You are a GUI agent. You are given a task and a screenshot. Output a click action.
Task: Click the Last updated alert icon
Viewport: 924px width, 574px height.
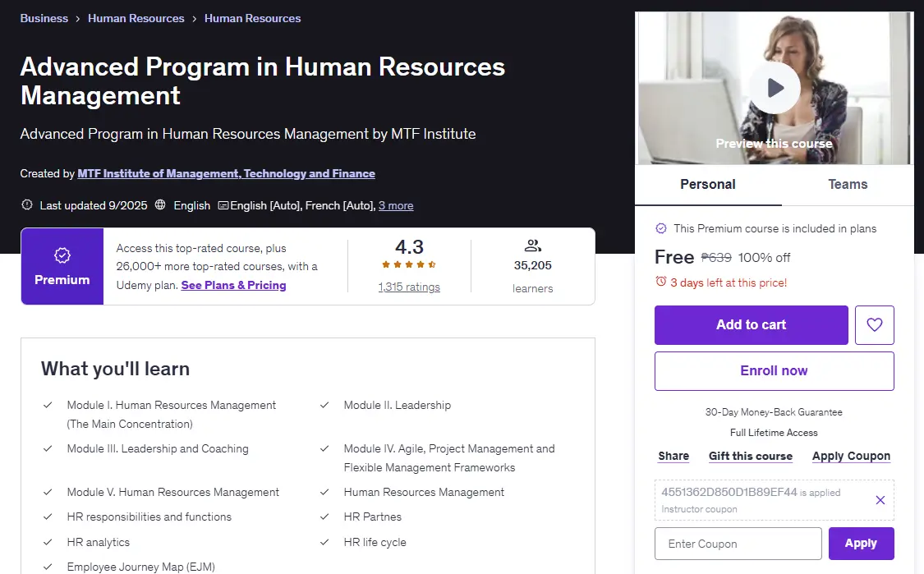point(27,205)
